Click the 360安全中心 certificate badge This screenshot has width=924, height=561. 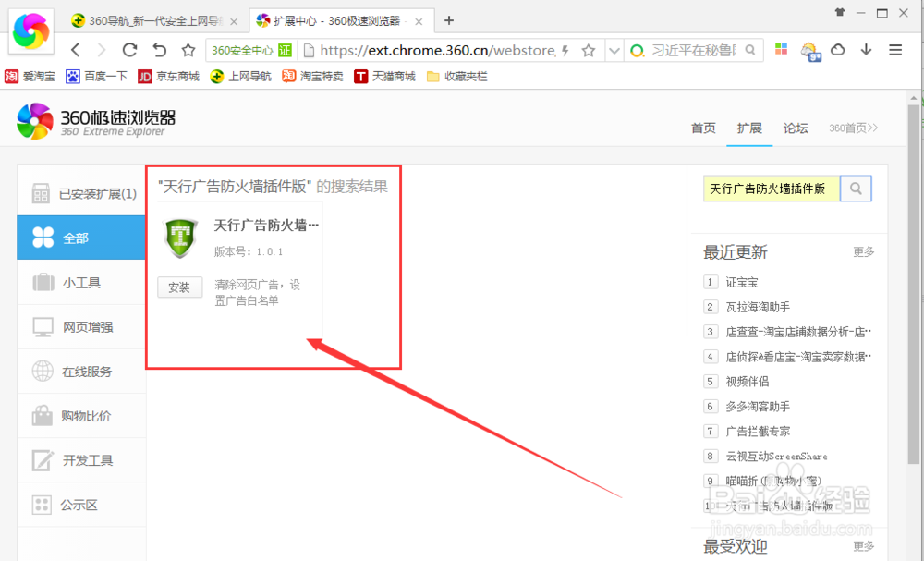point(251,51)
